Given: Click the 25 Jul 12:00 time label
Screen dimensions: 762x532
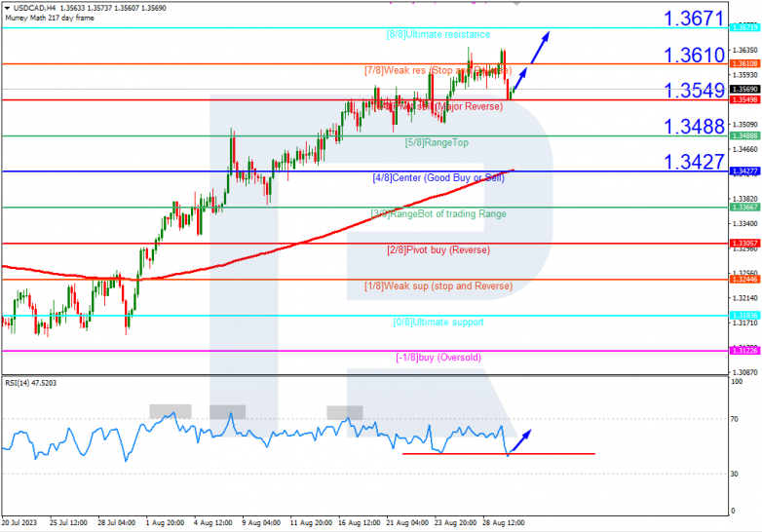Looking at the screenshot, I should tap(68, 523).
